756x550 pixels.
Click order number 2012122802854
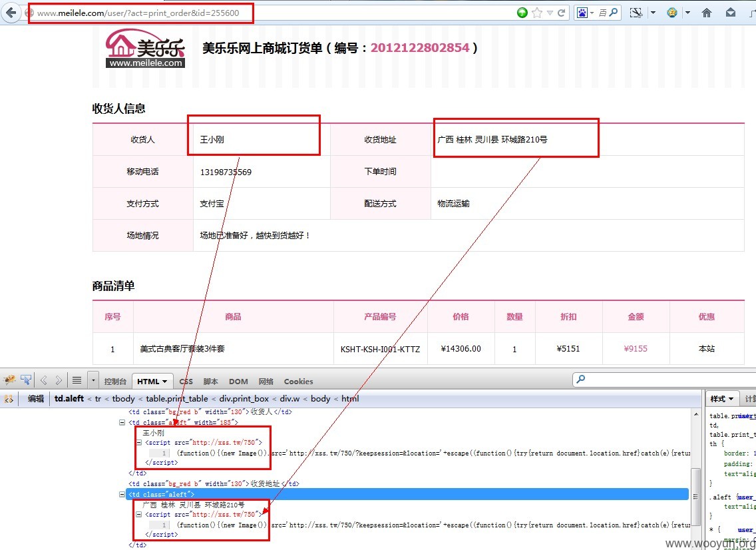click(419, 48)
